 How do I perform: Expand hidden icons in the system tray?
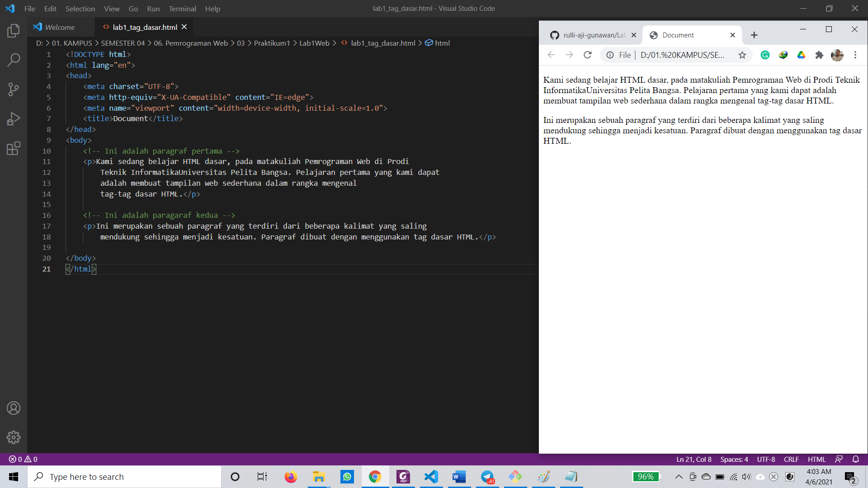[679, 476]
